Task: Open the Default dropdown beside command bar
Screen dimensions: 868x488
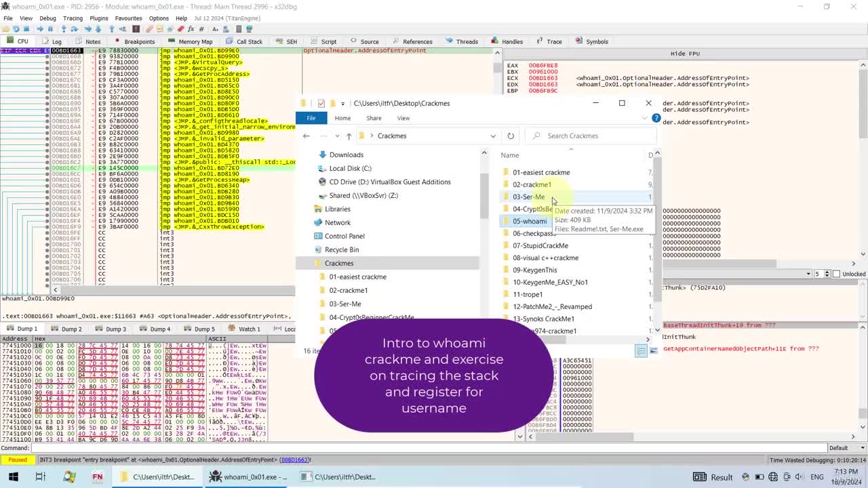Action: (x=844, y=448)
